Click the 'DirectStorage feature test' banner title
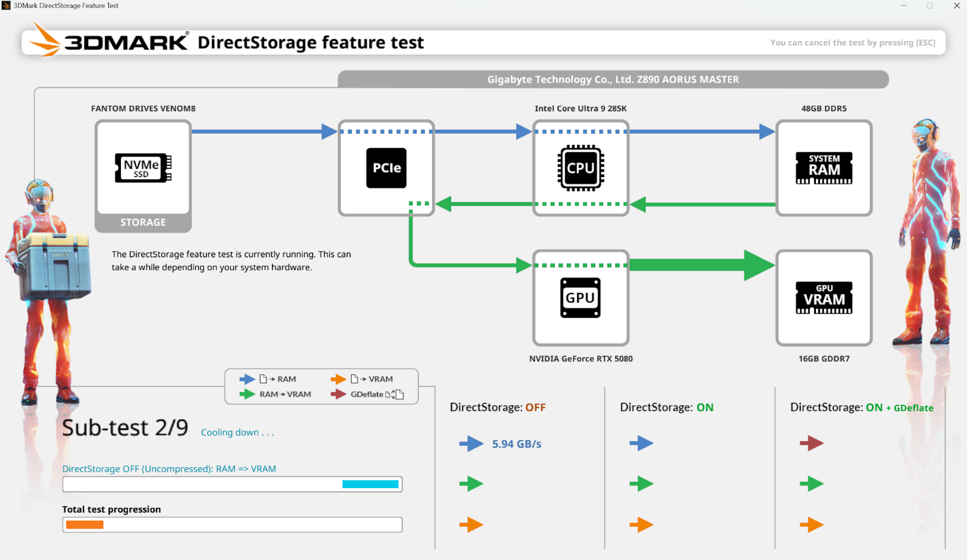The image size is (967, 560). tap(311, 43)
